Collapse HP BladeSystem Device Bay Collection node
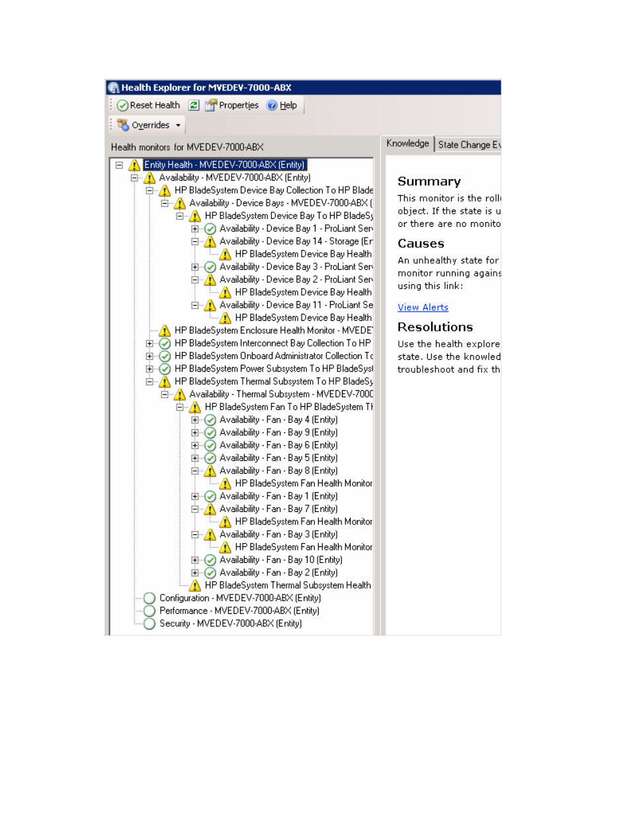631x840 pixels. [149, 190]
